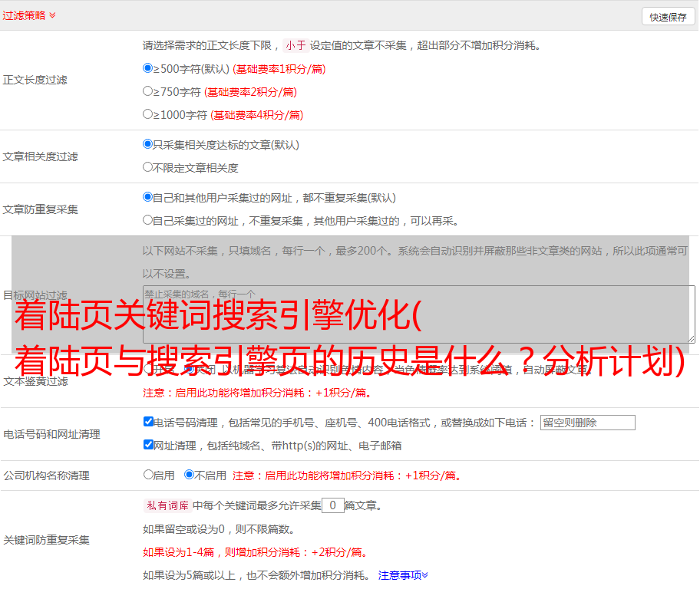The image size is (700, 589).
Task: Select 自己和其他用户采集过的网址 radio option
Action: [147, 197]
